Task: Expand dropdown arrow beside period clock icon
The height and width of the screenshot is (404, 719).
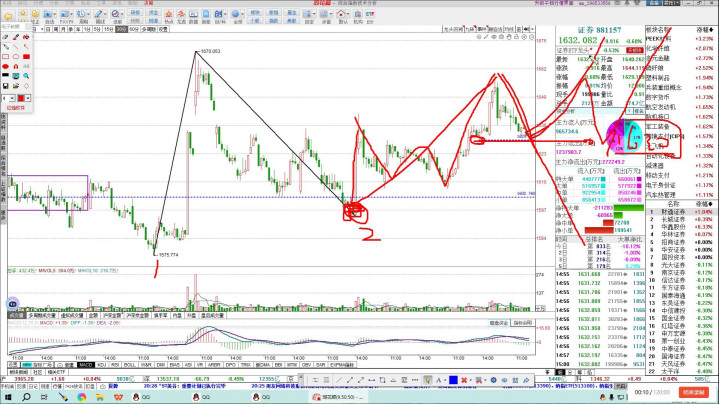Action: click(88, 15)
